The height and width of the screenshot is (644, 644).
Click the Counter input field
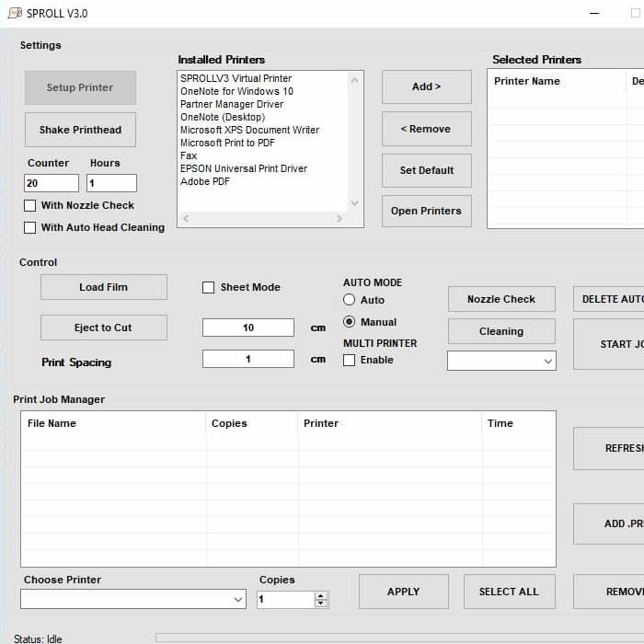(x=51, y=183)
